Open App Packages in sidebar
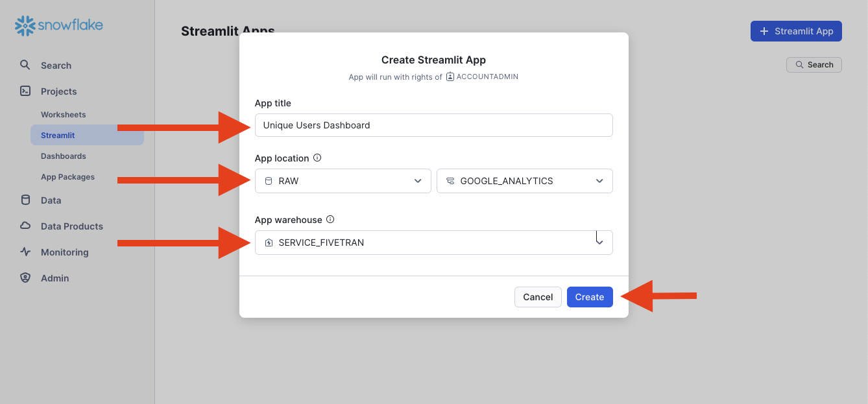 pyautogui.click(x=67, y=177)
